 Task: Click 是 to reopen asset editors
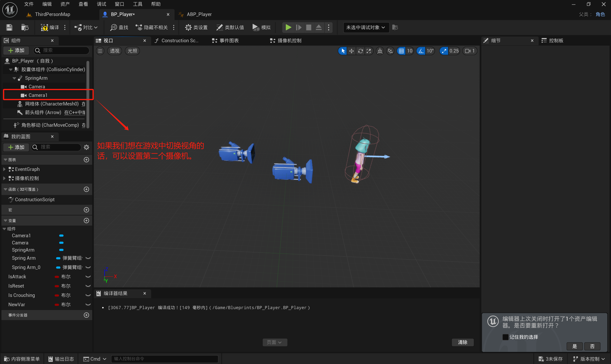(x=574, y=346)
